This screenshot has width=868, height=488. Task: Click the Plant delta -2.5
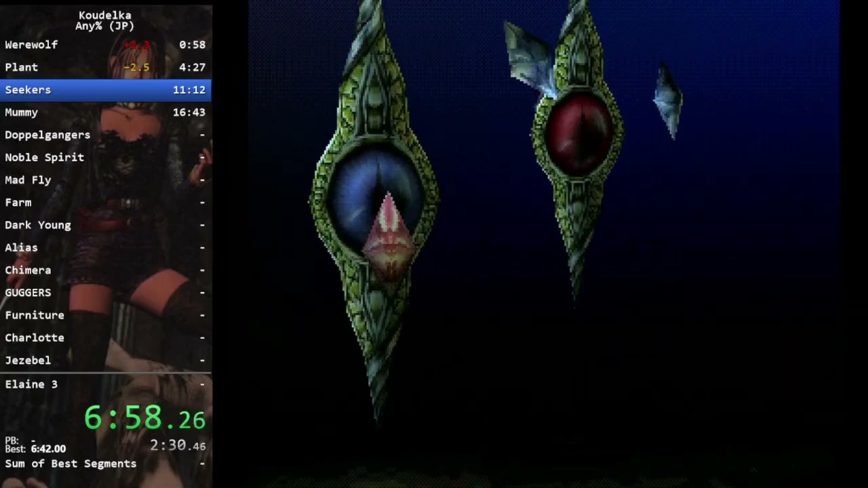136,67
